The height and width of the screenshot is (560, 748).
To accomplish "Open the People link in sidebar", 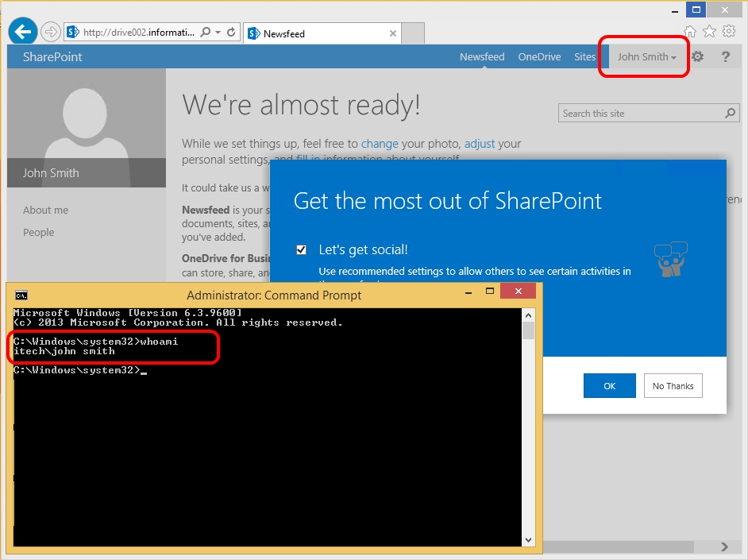I will [x=39, y=232].
